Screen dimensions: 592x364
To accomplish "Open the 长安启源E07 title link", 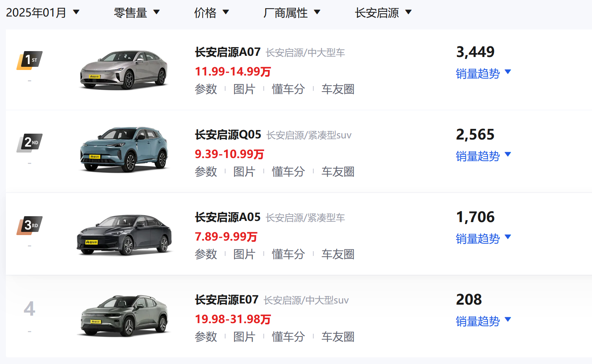I will [227, 300].
